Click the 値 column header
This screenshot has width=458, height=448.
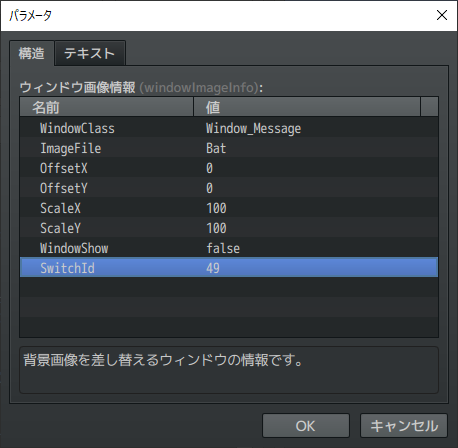tap(307, 107)
